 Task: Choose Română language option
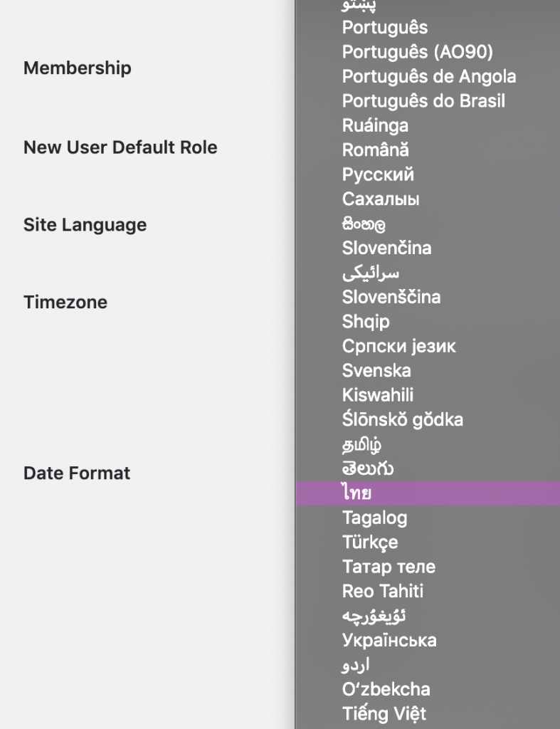[428, 150]
